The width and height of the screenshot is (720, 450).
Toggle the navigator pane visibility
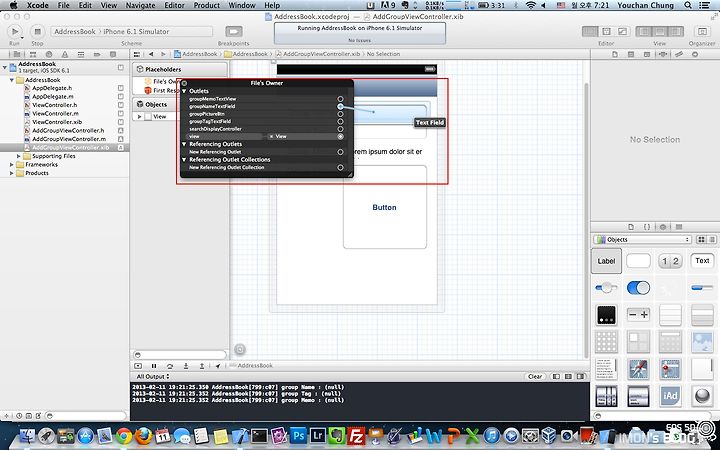[x=644, y=31]
